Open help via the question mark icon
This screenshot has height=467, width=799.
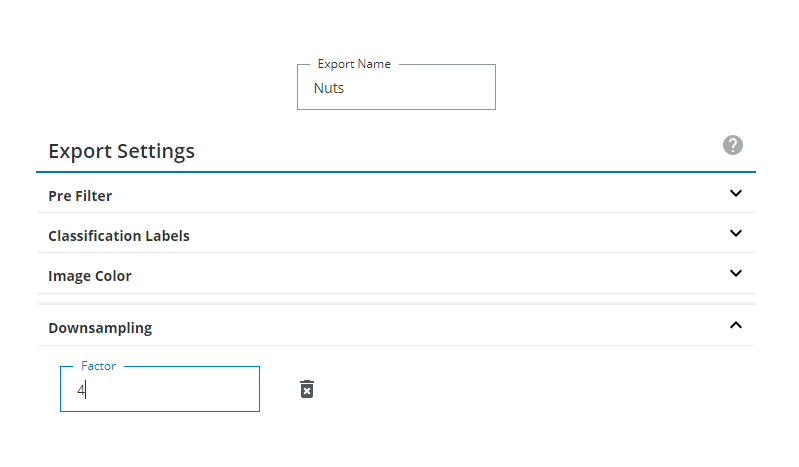(x=733, y=145)
